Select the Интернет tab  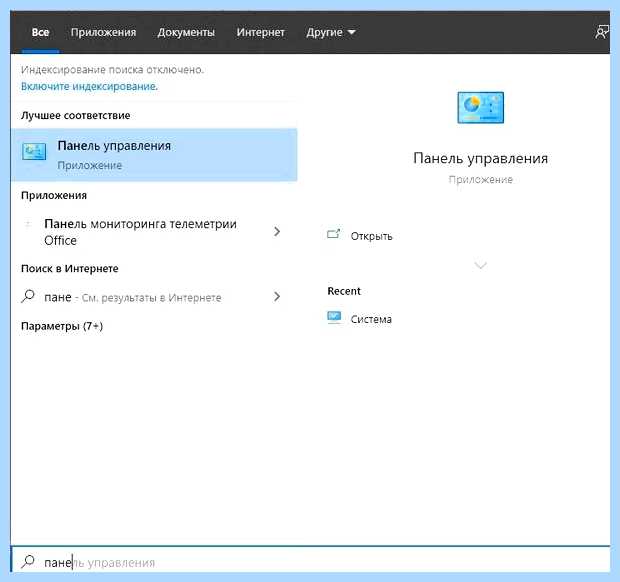(x=260, y=32)
